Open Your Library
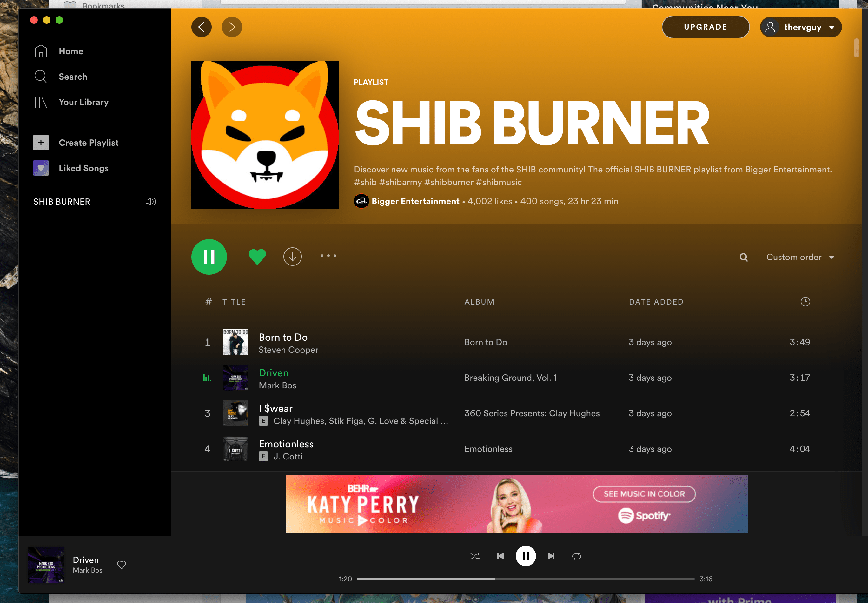 click(x=83, y=102)
